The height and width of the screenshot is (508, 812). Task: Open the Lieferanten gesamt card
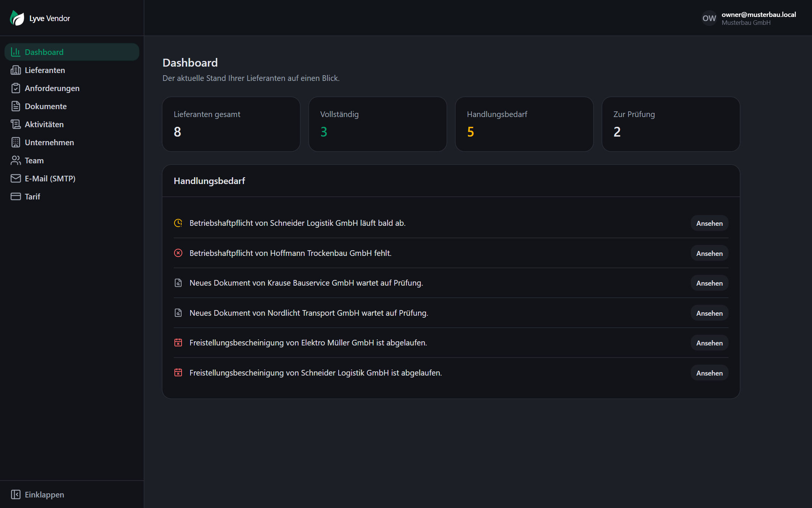coord(231,124)
